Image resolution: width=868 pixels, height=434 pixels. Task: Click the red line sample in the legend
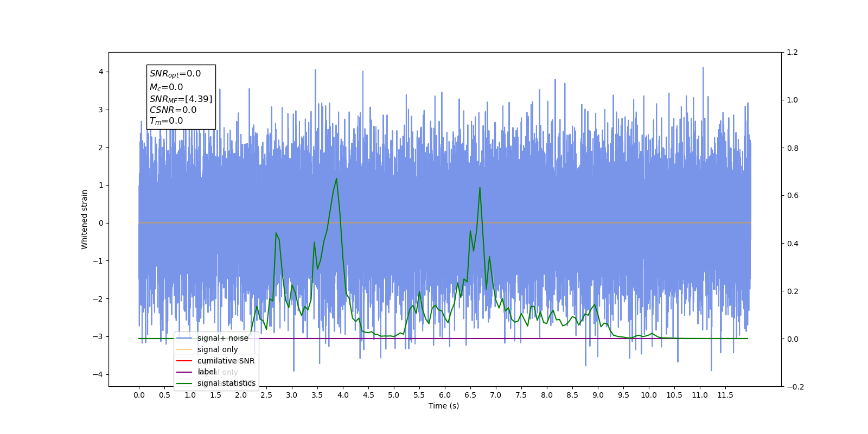point(184,361)
